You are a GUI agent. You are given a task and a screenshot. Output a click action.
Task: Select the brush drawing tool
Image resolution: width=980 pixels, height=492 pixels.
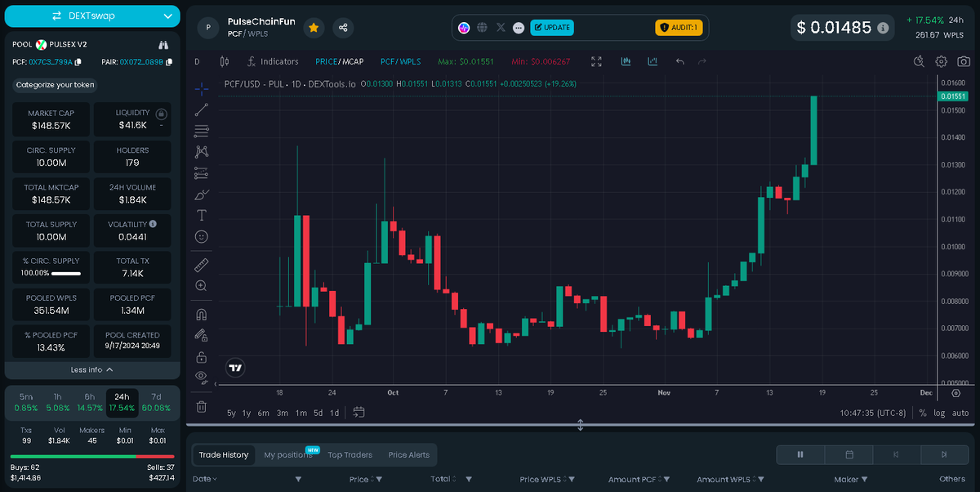[202, 195]
